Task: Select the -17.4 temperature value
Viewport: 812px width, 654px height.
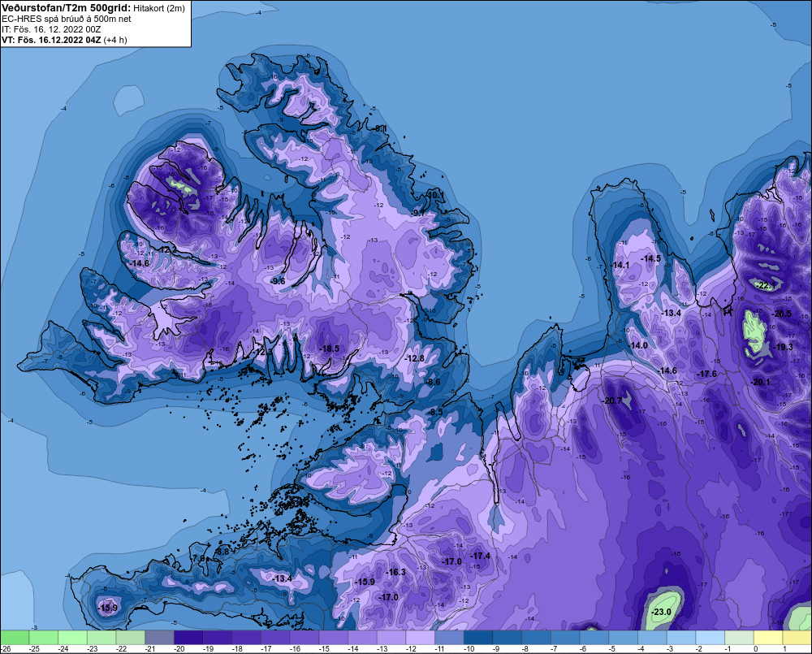Action: (480, 556)
